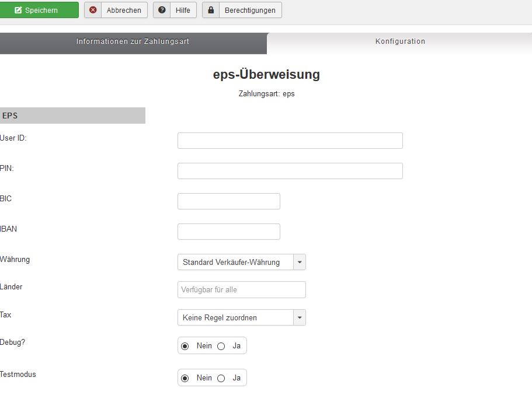Click the Tax label
Image resolution: width=532 pixels, height=395 pixels.
[5, 314]
